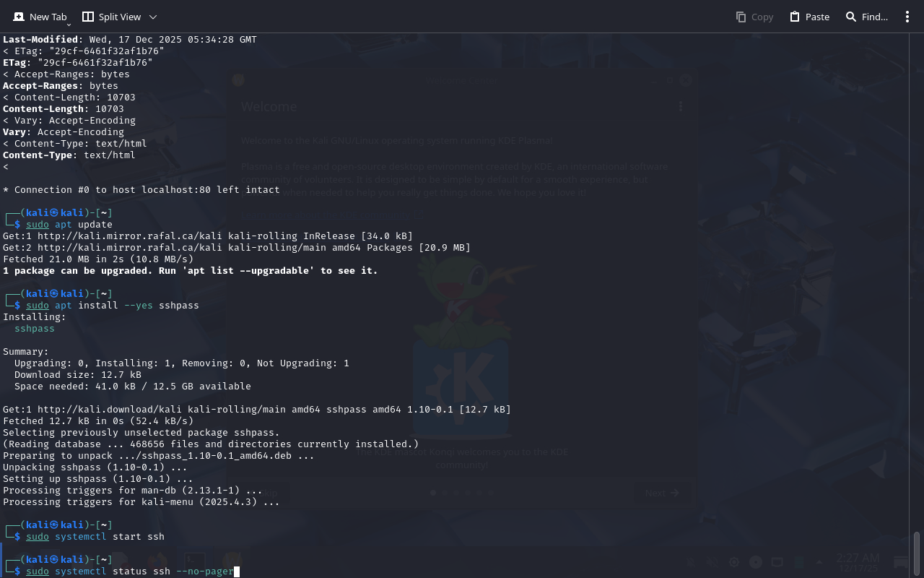Expand the New Tab dropdown arrow
Viewport: 924px width, 578px height.
pyautogui.click(x=69, y=25)
